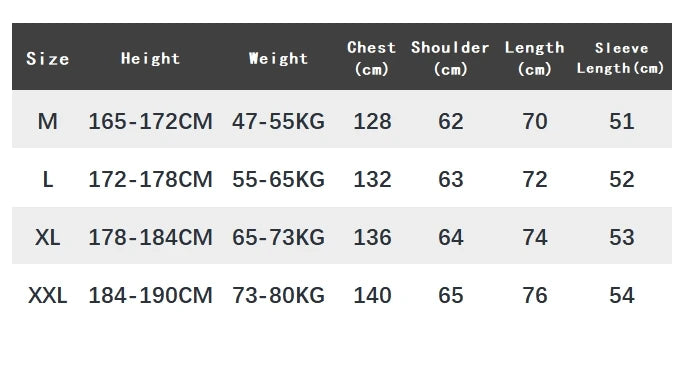Viewport: 687px width, 365px height.
Task: Click the Shoulder (cm) column header
Action: tap(450, 58)
